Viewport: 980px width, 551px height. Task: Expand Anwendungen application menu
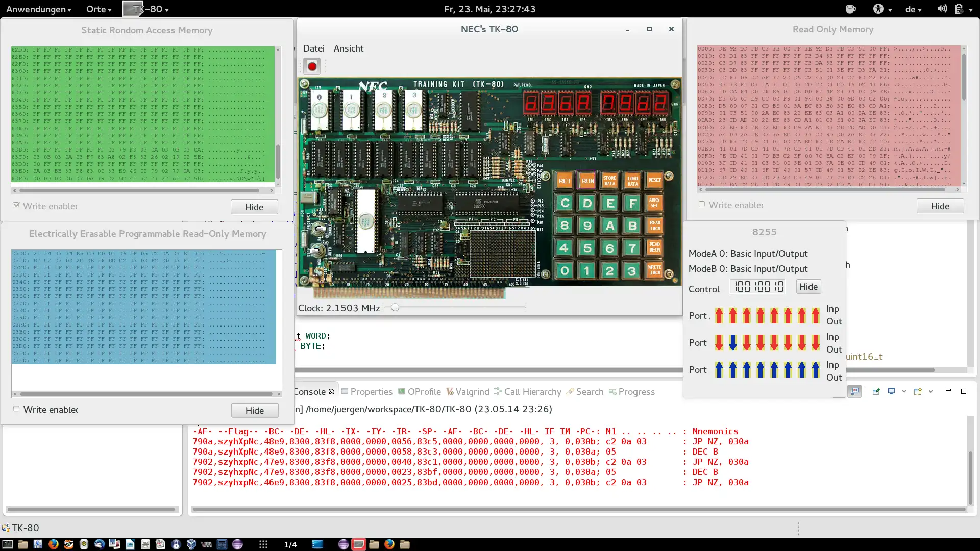38,8
